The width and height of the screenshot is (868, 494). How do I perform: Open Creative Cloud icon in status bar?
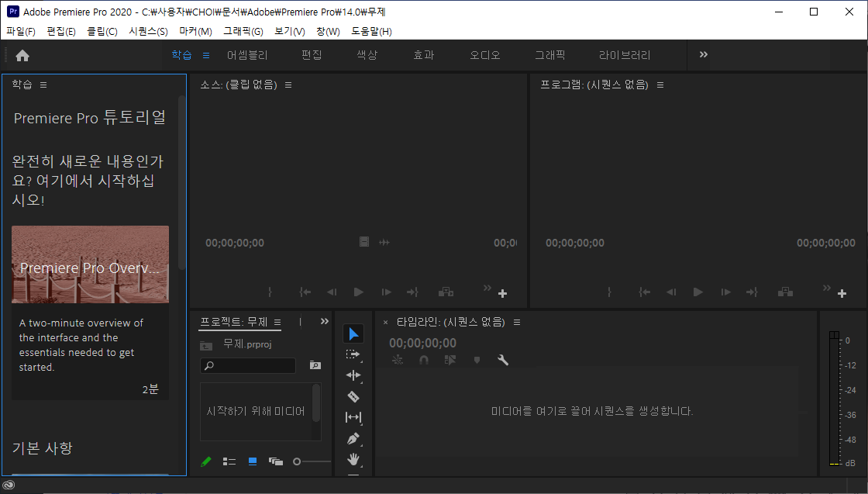click(9, 485)
